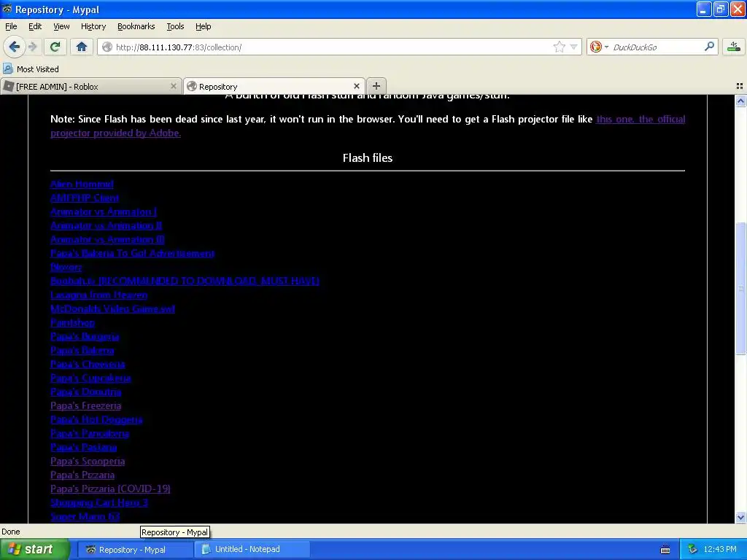747x560 pixels.
Task: Open the Alien Hominid link
Action: tap(82, 184)
